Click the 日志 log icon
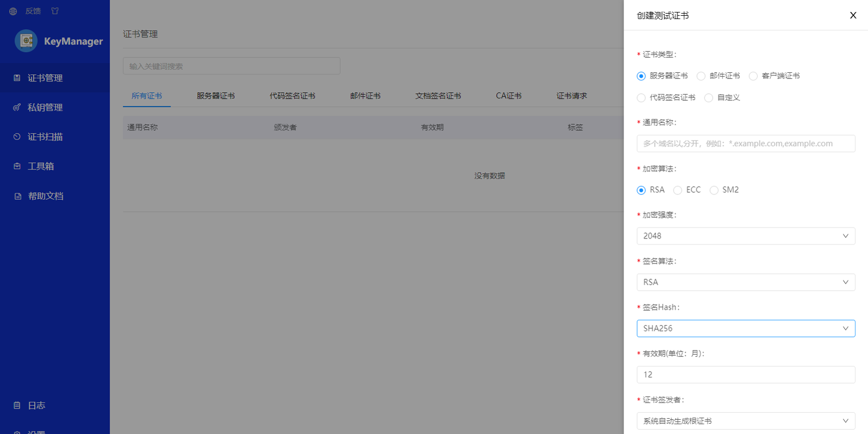Image resolution: width=868 pixels, height=434 pixels. coord(17,405)
